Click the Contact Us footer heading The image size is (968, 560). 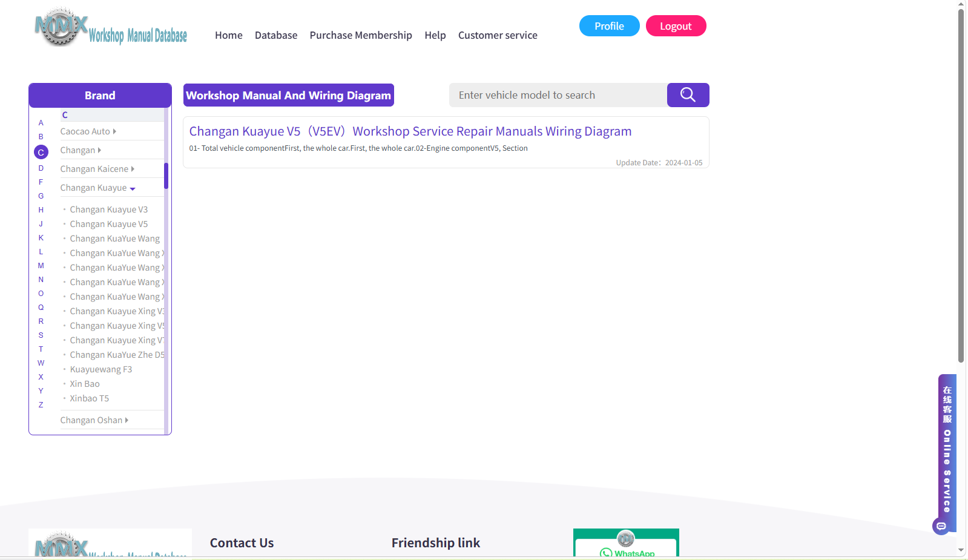(242, 543)
